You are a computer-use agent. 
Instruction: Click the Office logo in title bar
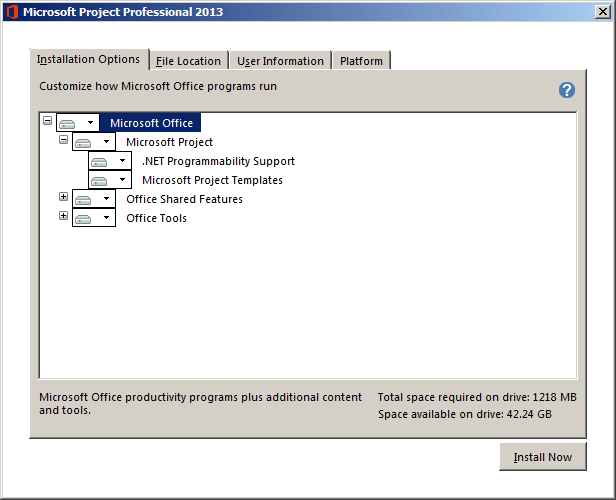click(x=12, y=12)
